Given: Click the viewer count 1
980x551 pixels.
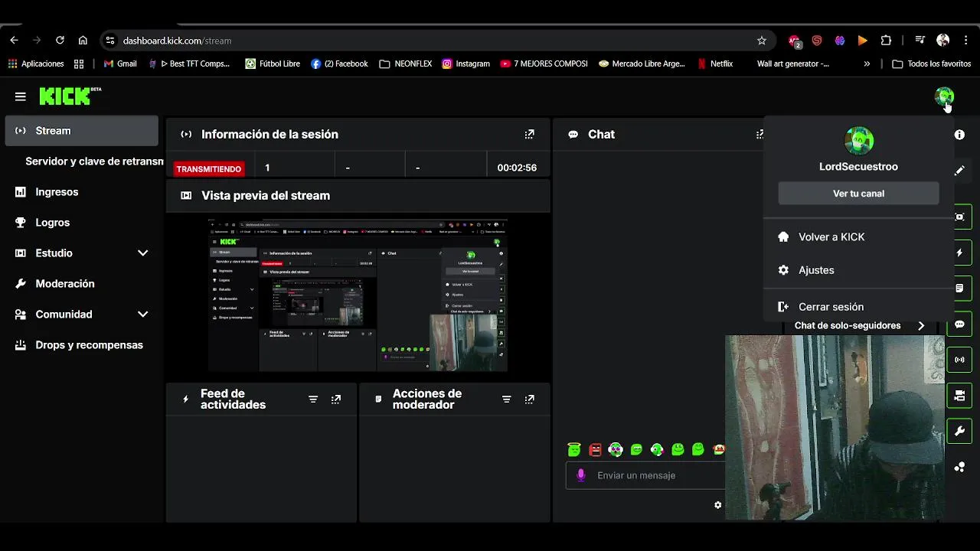Looking at the screenshot, I should click(267, 168).
